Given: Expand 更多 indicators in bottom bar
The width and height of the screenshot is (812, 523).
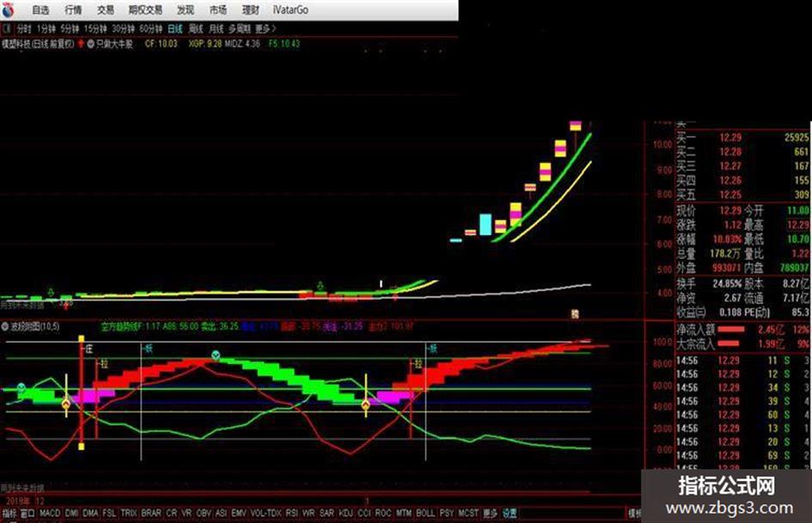Looking at the screenshot, I should [x=491, y=514].
